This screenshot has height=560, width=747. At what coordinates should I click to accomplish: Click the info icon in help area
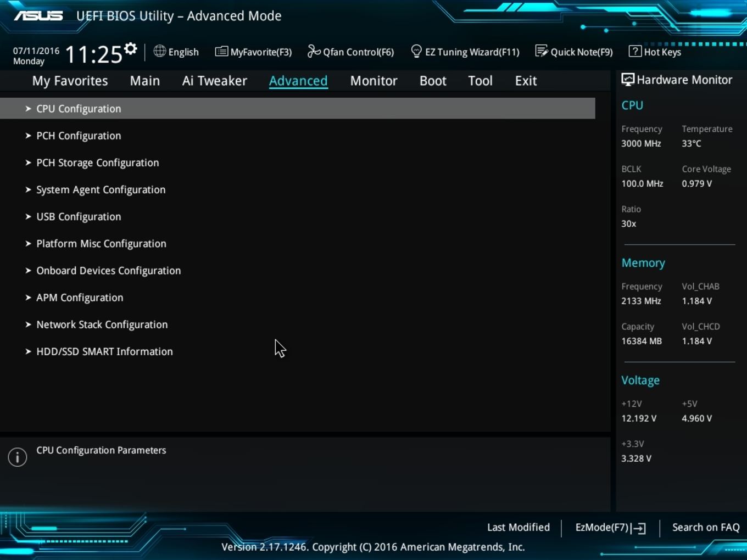[x=18, y=457]
